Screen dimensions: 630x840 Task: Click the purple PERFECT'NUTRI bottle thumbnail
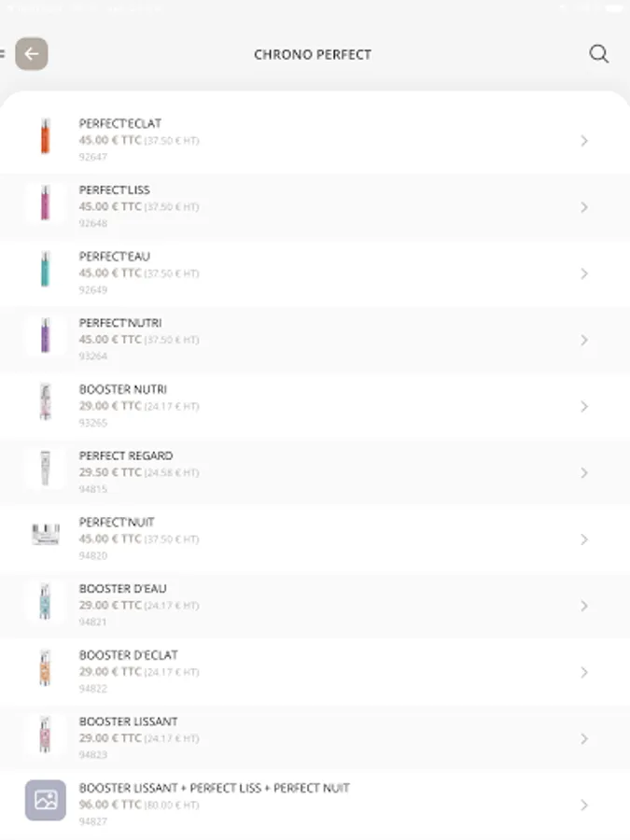coord(46,335)
